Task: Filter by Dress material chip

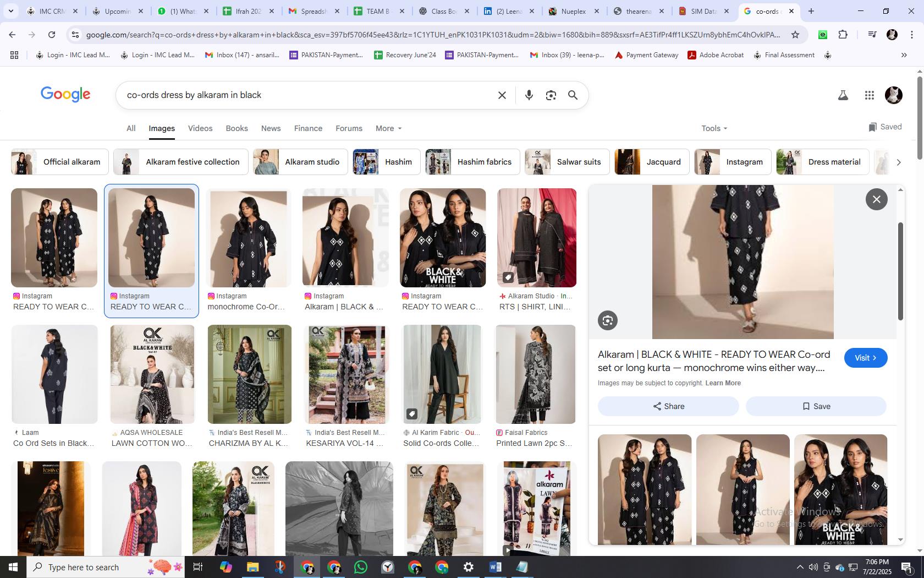Action: pyautogui.click(x=823, y=162)
